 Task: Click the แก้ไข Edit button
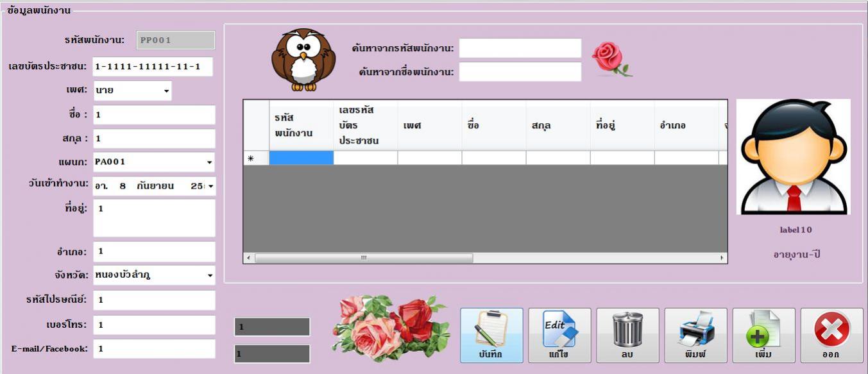click(559, 336)
